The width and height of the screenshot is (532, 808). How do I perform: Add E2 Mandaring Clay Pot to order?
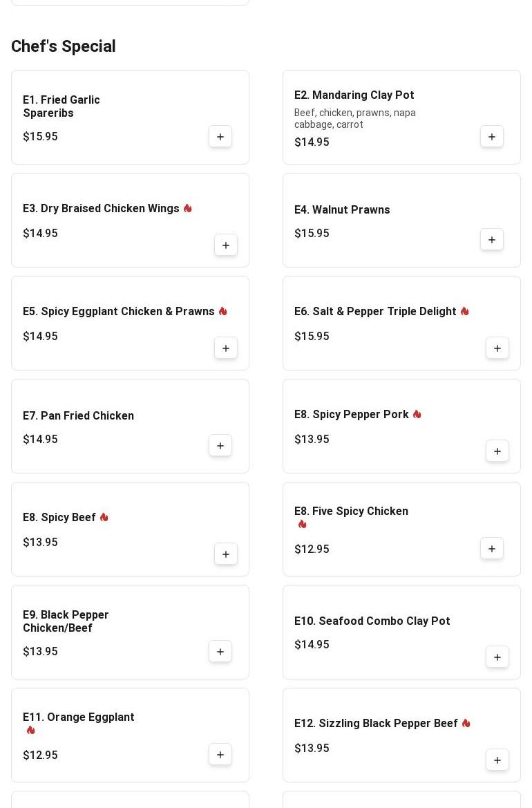pos(492,137)
